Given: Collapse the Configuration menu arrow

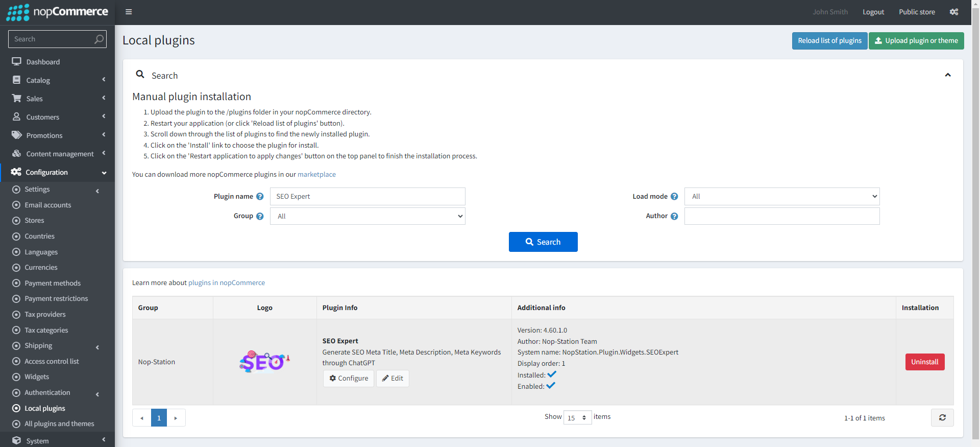Looking at the screenshot, I should click(x=104, y=173).
